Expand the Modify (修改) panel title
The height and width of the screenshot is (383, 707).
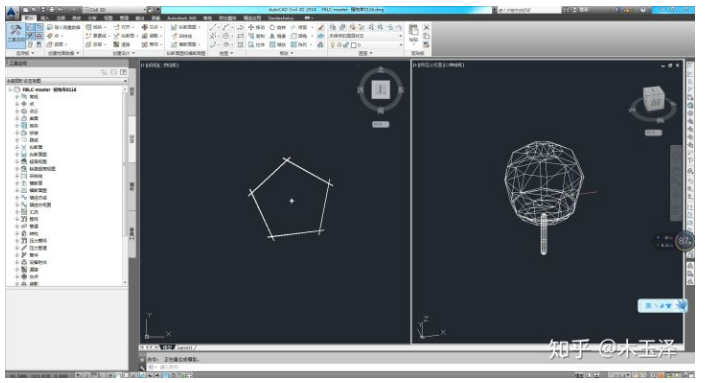286,53
